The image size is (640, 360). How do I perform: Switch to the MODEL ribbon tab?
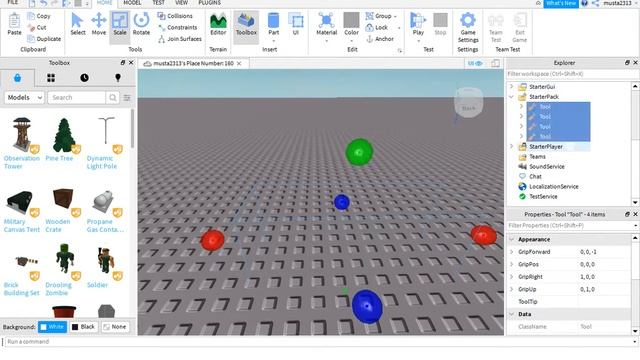tap(132, 2)
